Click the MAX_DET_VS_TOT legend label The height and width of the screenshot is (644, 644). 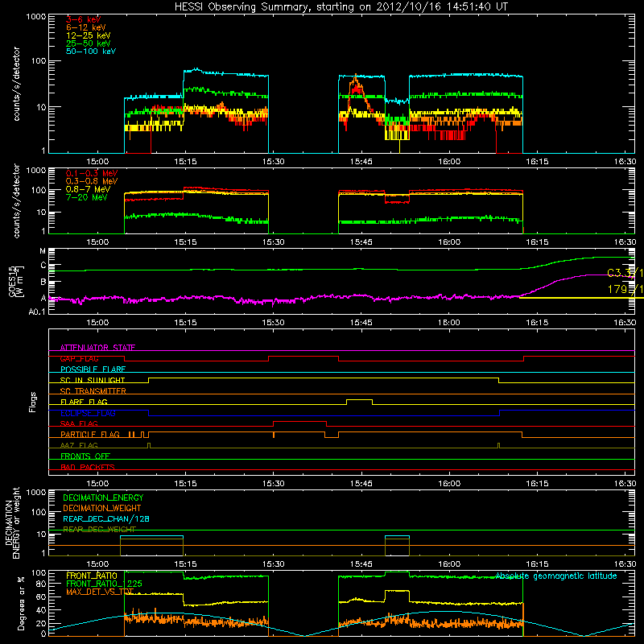click(100, 592)
